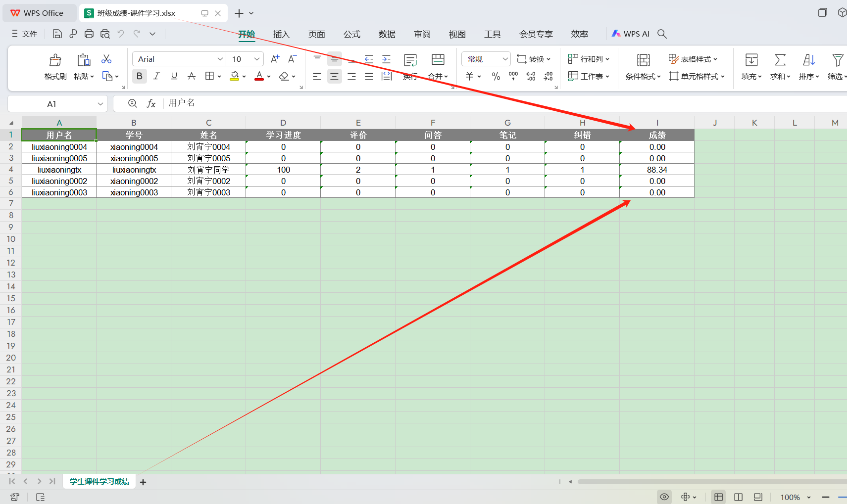The width and height of the screenshot is (847, 504).
Task: Open the font size dropdown
Action: [256, 59]
